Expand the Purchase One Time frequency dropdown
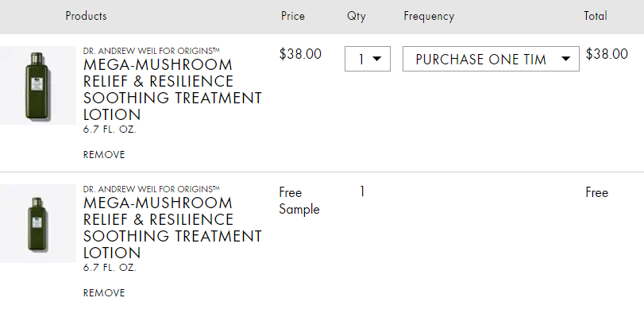 point(491,59)
